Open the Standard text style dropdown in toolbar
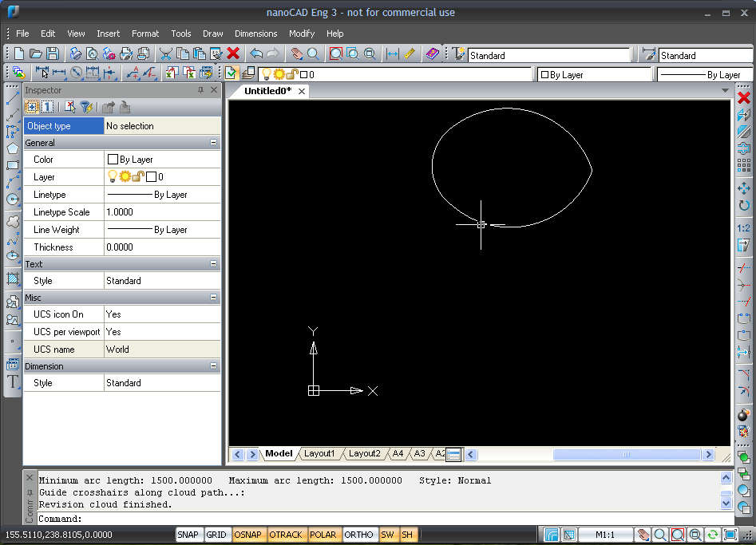The image size is (756, 545). (549, 56)
